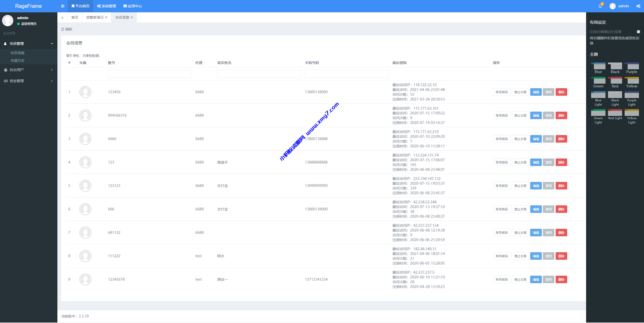
Task: Close the 会员信息 tab via X
Action: pyautogui.click(x=132, y=17)
